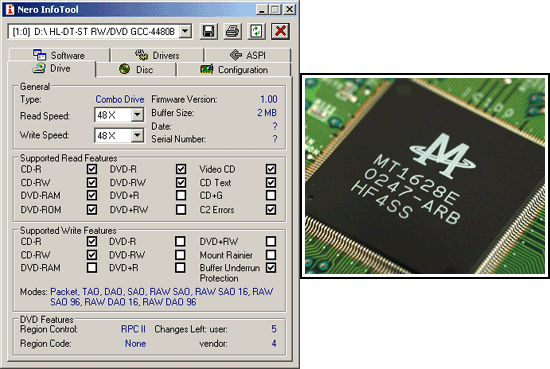Expand the Read Speed dropdown
The image size is (550, 369).
point(138,115)
